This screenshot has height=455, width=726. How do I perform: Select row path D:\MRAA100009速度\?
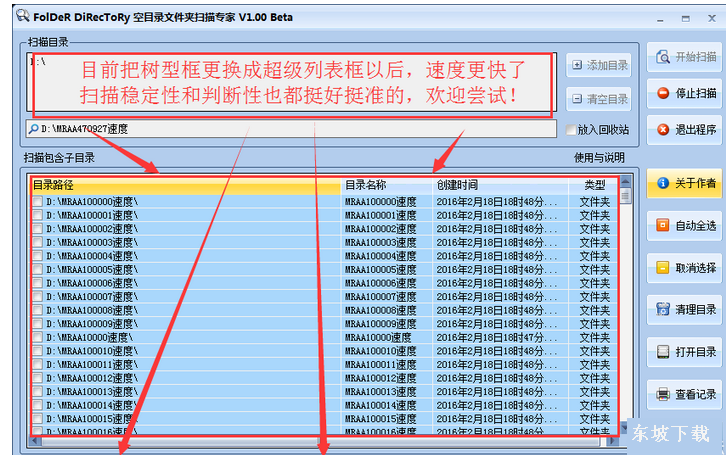[92, 324]
